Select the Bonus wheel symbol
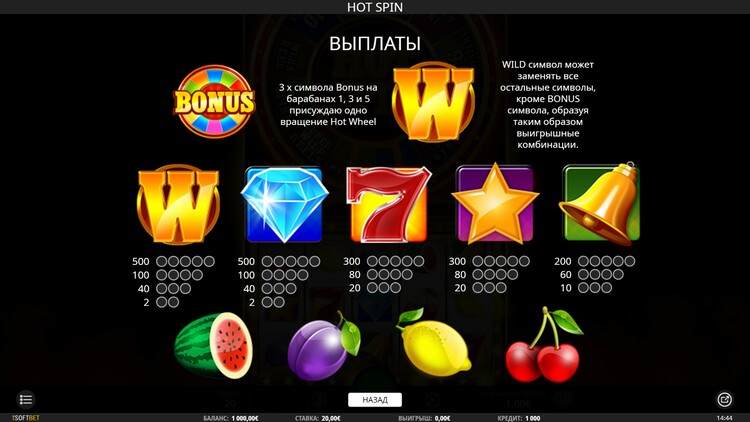Image resolution: width=750 pixels, height=422 pixels. coord(214,101)
